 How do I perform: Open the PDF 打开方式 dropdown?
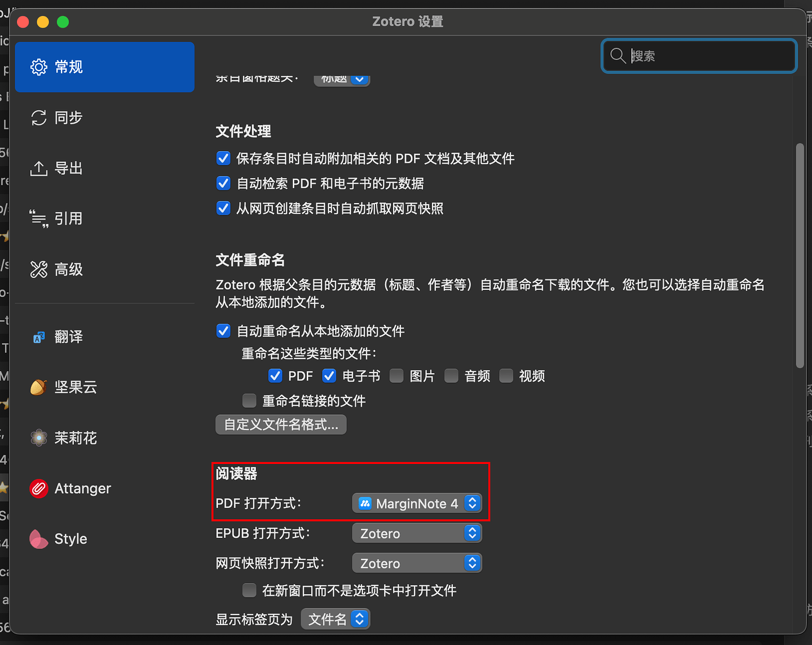(x=417, y=503)
